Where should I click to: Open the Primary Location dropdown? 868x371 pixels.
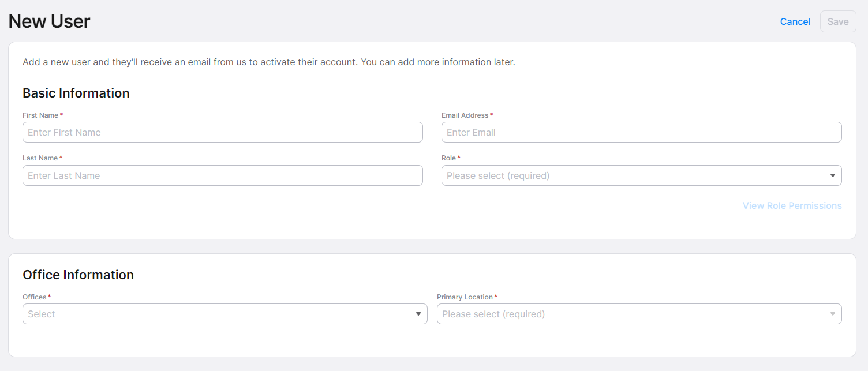click(x=632, y=314)
